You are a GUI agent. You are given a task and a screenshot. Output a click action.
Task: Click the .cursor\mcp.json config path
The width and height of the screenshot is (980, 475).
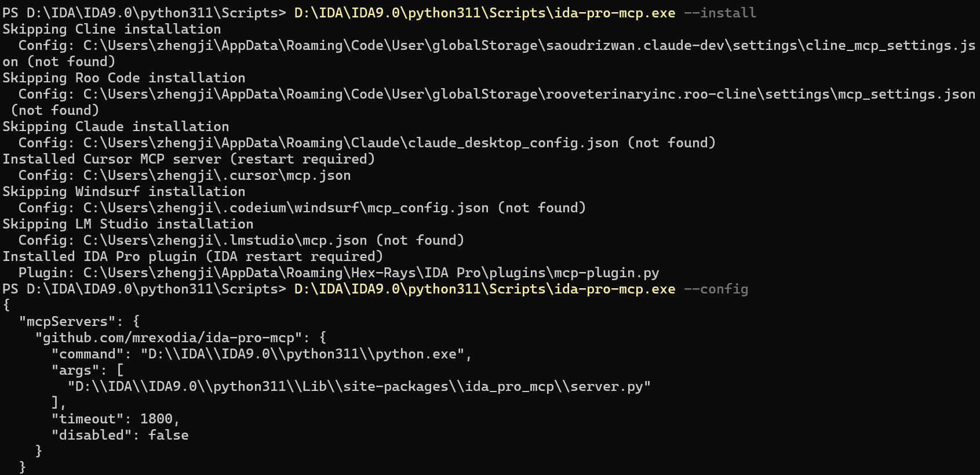tap(217, 175)
